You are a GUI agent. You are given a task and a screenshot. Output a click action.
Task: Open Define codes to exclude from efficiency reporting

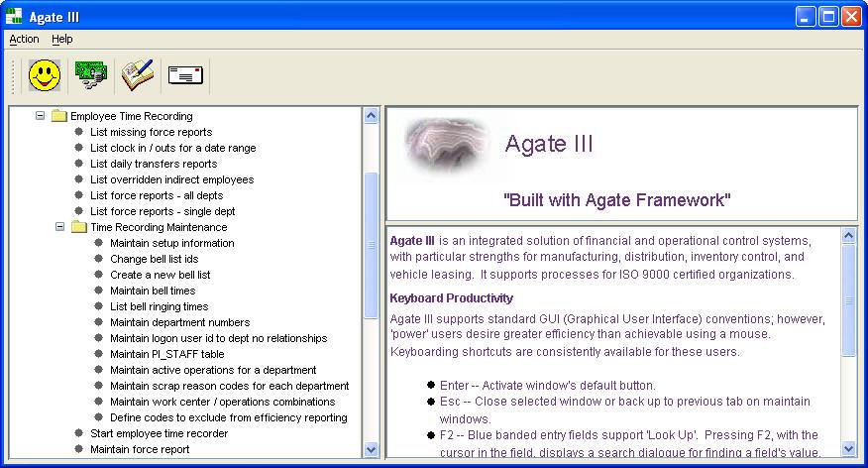pyautogui.click(x=229, y=417)
